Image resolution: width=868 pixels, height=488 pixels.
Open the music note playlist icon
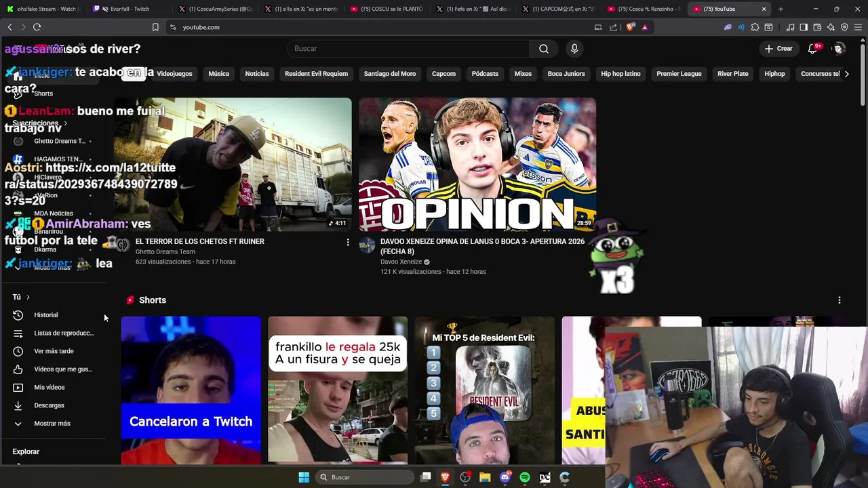791,27
